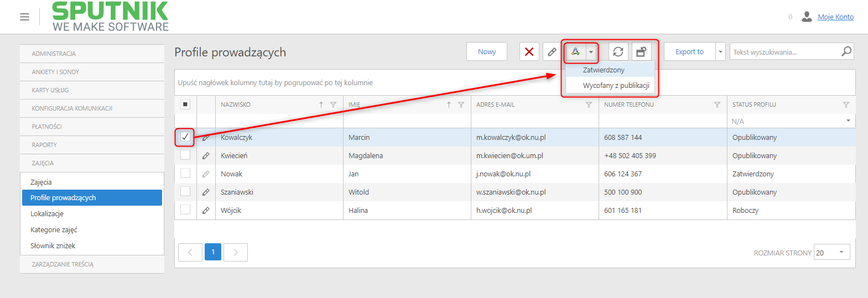Click the refresh icon in toolbar
The height and width of the screenshot is (298, 868).
pyautogui.click(x=618, y=52)
